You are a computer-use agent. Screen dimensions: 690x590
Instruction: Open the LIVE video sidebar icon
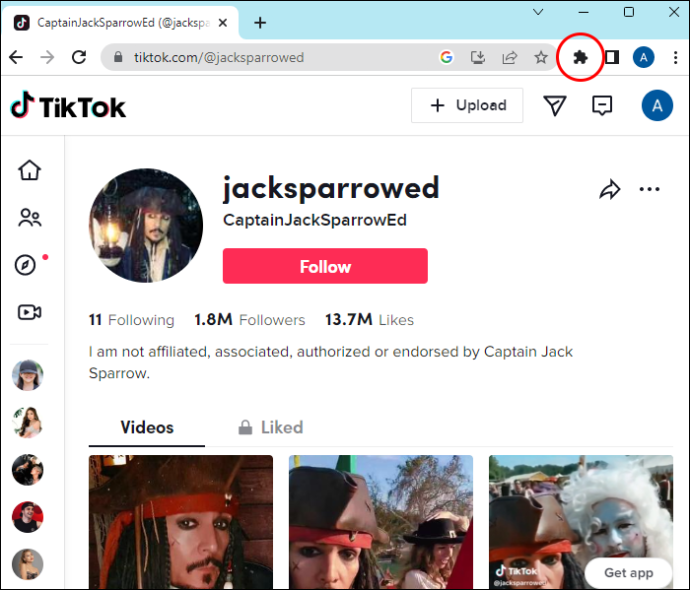pyautogui.click(x=29, y=312)
